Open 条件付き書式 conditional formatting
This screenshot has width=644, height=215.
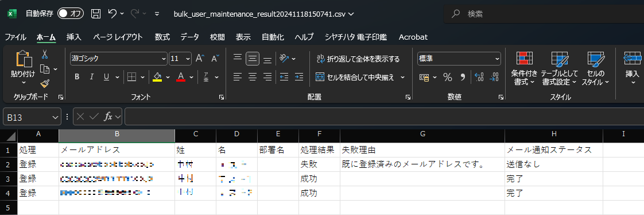pyautogui.click(x=524, y=68)
